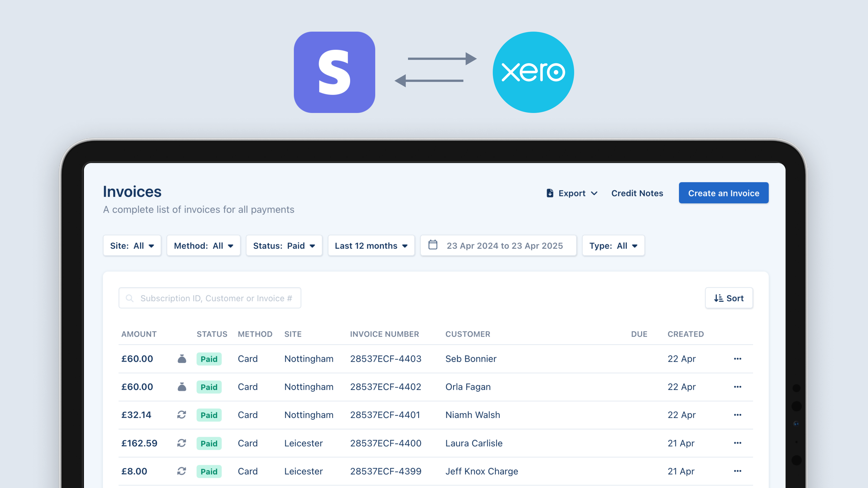Open the Method: All dropdown
Viewport: 868px width, 488px height.
(203, 245)
